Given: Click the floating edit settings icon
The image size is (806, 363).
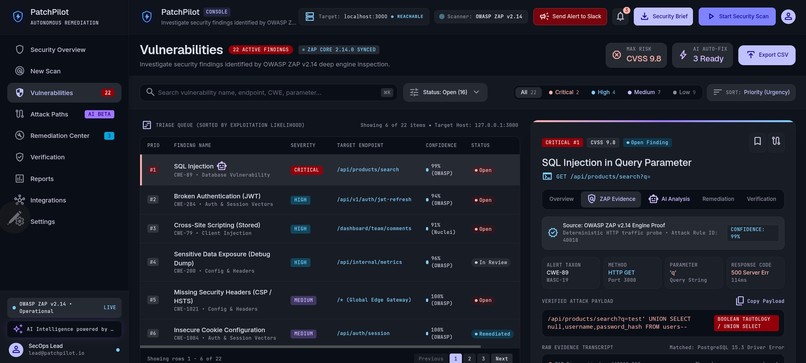Looking at the screenshot, I should 15,218.
